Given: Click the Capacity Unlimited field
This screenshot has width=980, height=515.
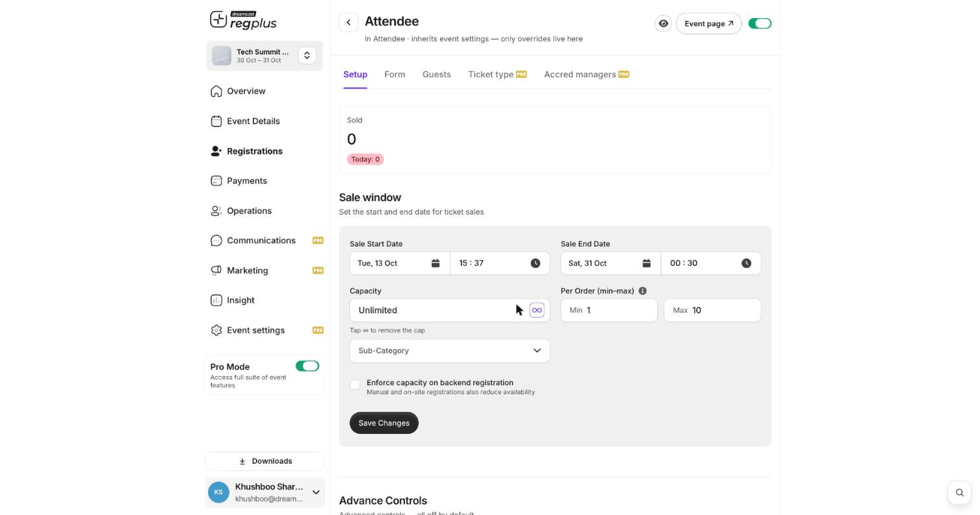Looking at the screenshot, I should pos(450,310).
